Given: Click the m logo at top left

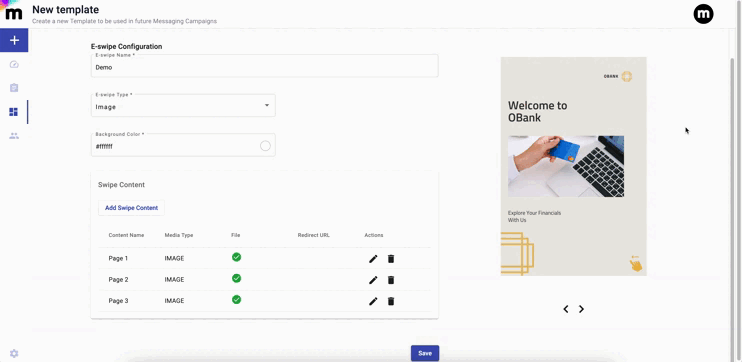Looking at the screenshot, I should [x=13, y=13].
